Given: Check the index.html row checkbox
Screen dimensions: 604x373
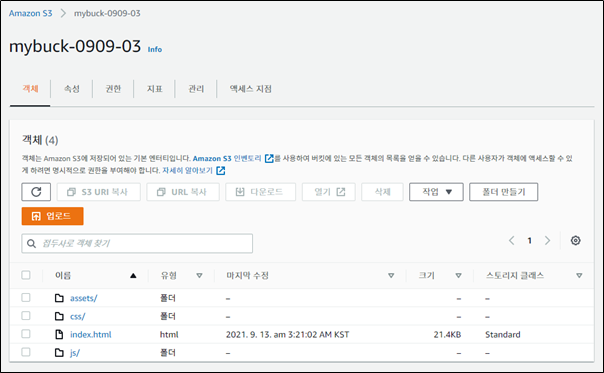Looking at the screenshot, I should click(x=26, y=334).
